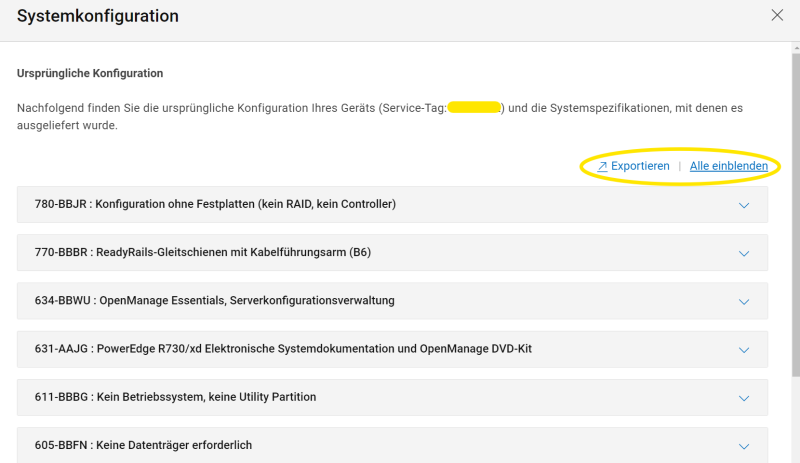The height and width of the screenshot is (463, 800).
Task: Click the 'Ursprüngliche Konfiguration' heading
Action: (x=90, y=73)
